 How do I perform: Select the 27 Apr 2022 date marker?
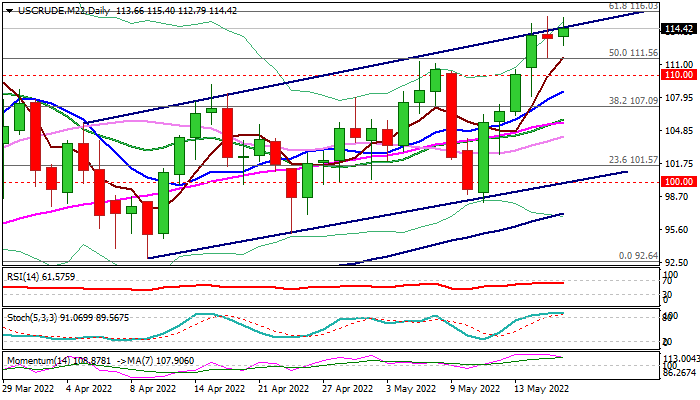pyautogui.click(x=347, y=388)
